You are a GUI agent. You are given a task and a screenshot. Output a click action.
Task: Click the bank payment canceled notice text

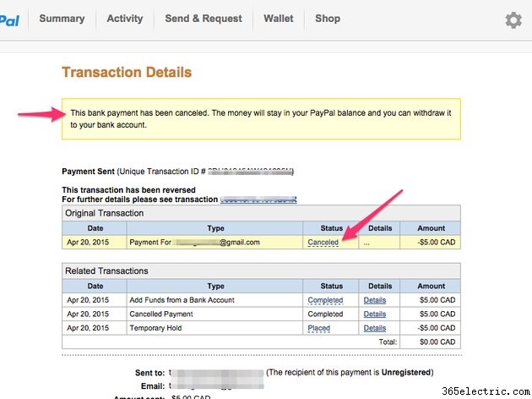261,119
